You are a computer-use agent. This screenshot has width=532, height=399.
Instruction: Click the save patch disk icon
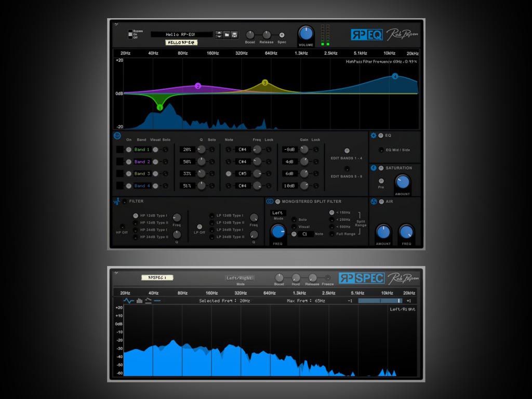pos(234,35)
